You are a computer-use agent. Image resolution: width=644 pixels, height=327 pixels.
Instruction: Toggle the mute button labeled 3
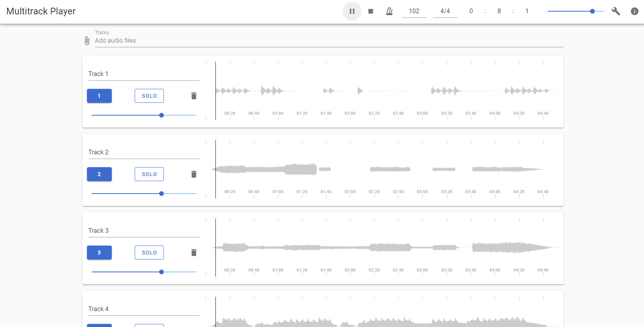[99, 253]
